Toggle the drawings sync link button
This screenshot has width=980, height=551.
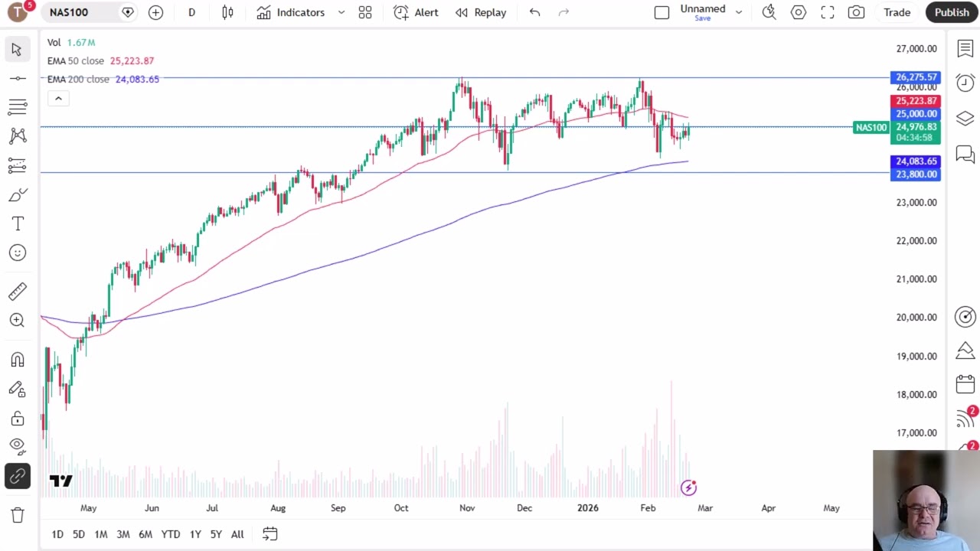click(x=17, y=476)
